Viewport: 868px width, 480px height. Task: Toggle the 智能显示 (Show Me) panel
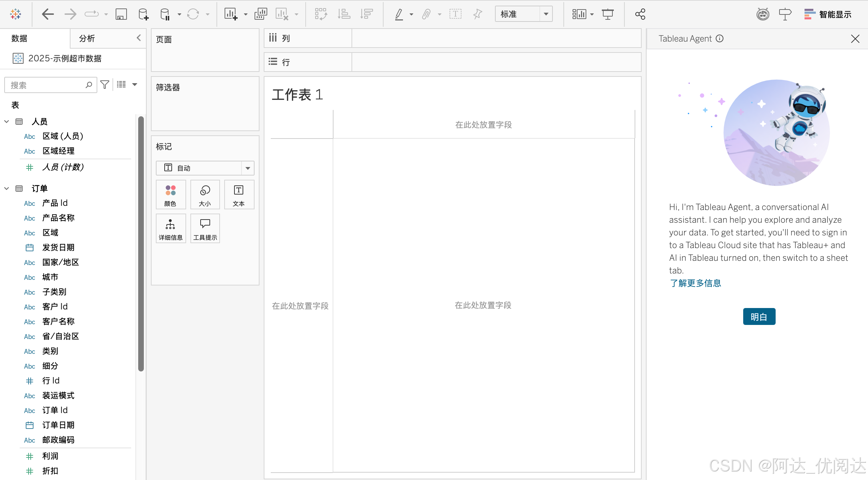coord(828,14)
